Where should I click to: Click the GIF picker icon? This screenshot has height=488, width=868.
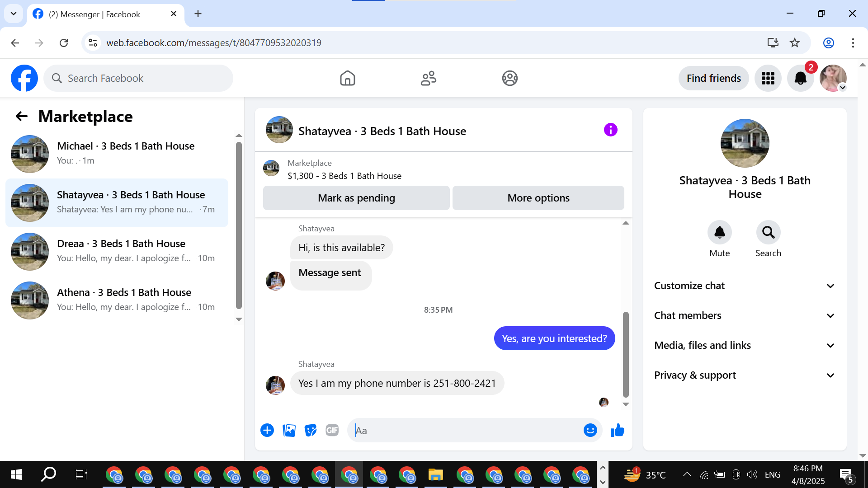click(332, 431)
